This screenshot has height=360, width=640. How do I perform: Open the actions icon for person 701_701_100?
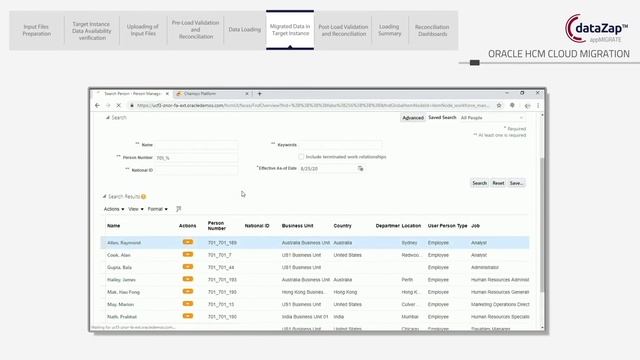(x=188, y=316)
